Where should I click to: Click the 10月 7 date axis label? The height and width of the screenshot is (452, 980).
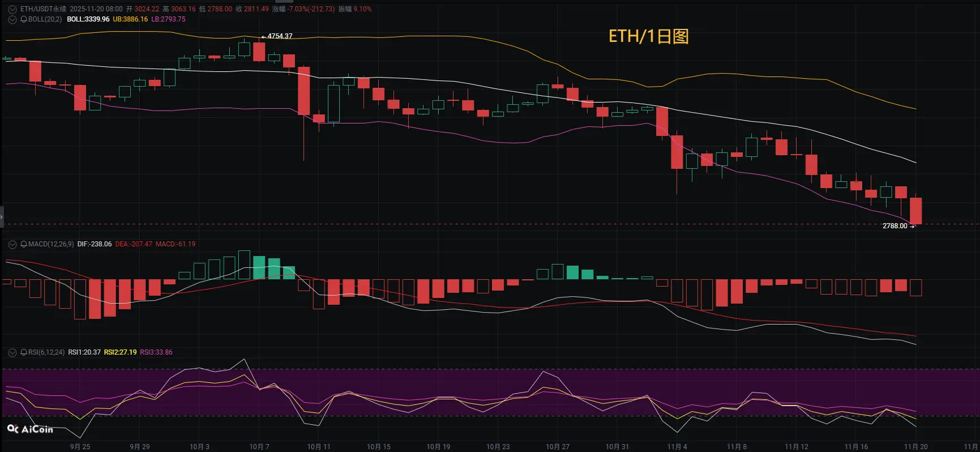coord(259,447)
